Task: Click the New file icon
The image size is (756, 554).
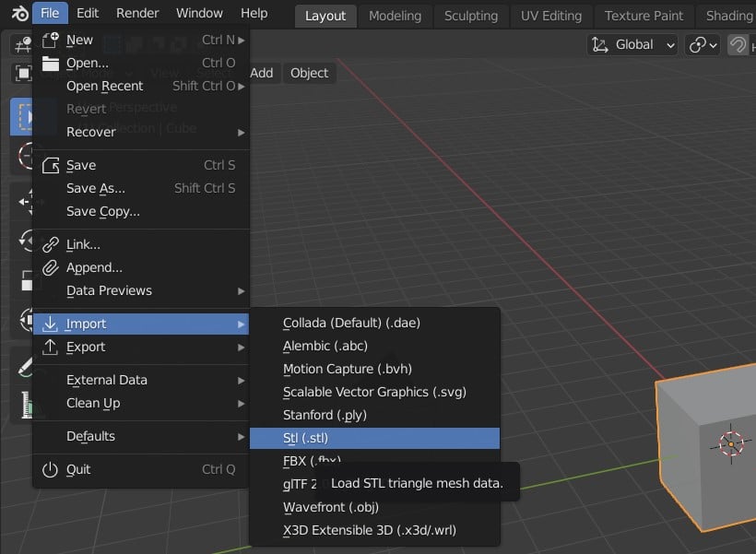Action: [x=51, y=40]
